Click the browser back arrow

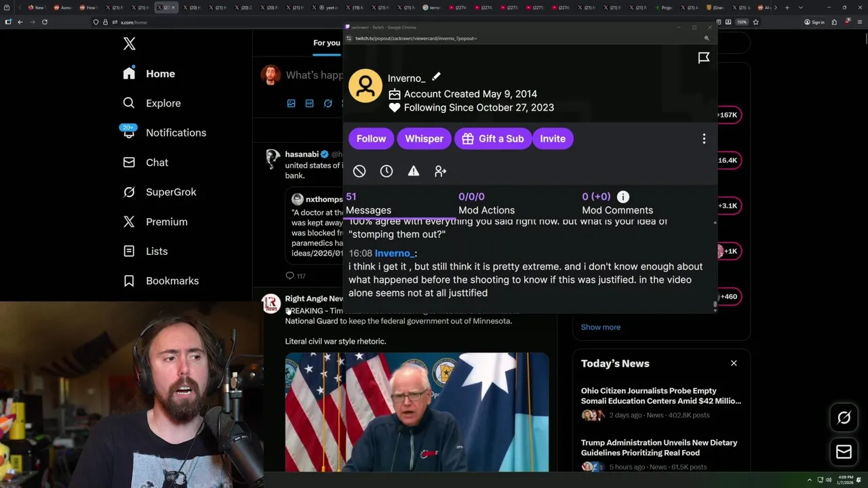point(20,22)
